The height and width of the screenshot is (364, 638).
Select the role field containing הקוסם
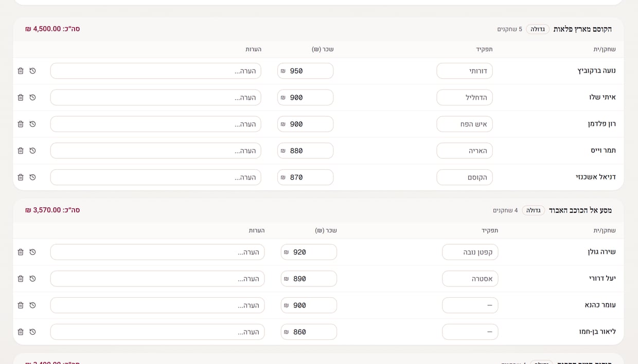[x=465, y=177]
